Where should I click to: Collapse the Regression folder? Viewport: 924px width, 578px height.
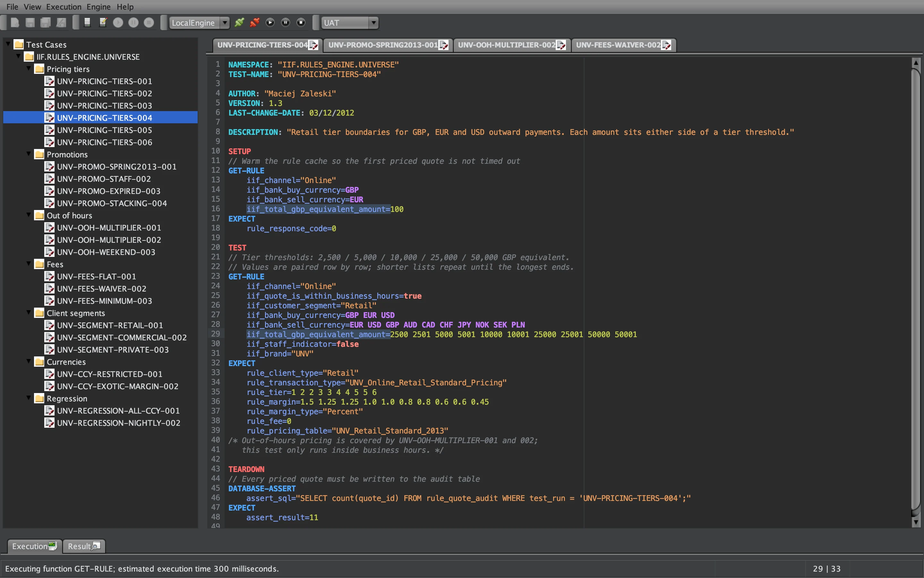(x=29, y=398)
